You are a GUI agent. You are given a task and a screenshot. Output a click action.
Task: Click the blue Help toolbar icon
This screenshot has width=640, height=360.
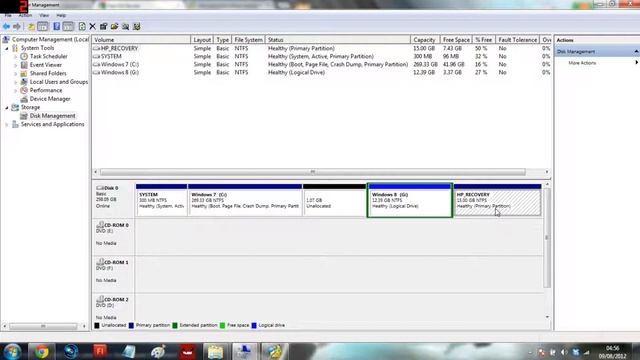point(56,27)
